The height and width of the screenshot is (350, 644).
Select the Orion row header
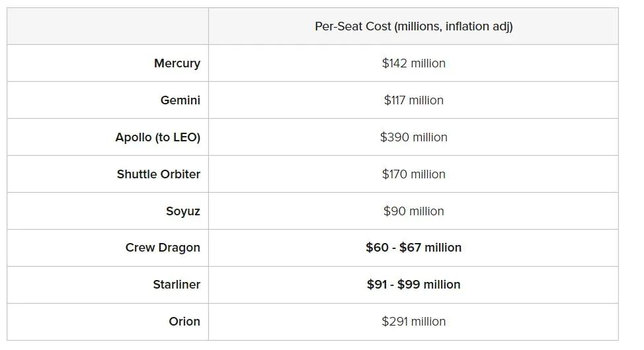pos(184,322)
